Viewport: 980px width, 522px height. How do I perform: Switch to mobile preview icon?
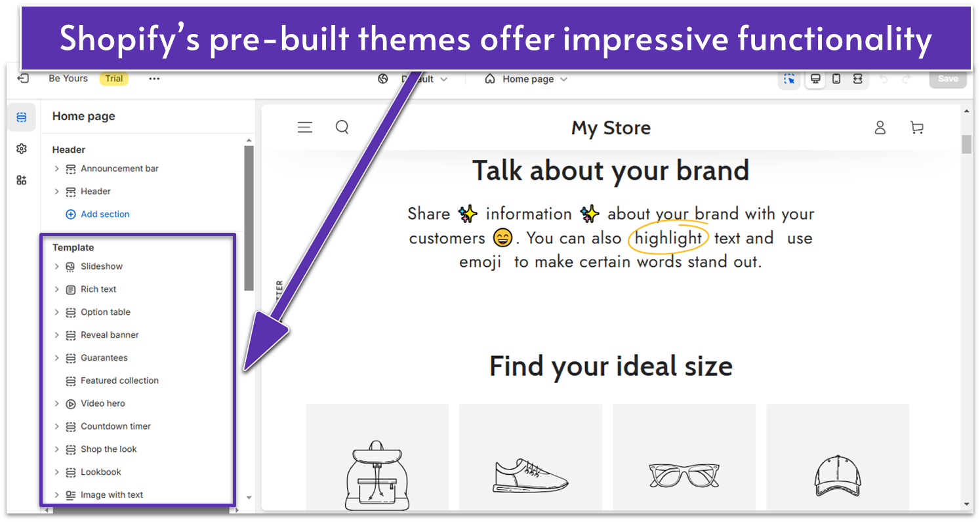click(836, 79)
